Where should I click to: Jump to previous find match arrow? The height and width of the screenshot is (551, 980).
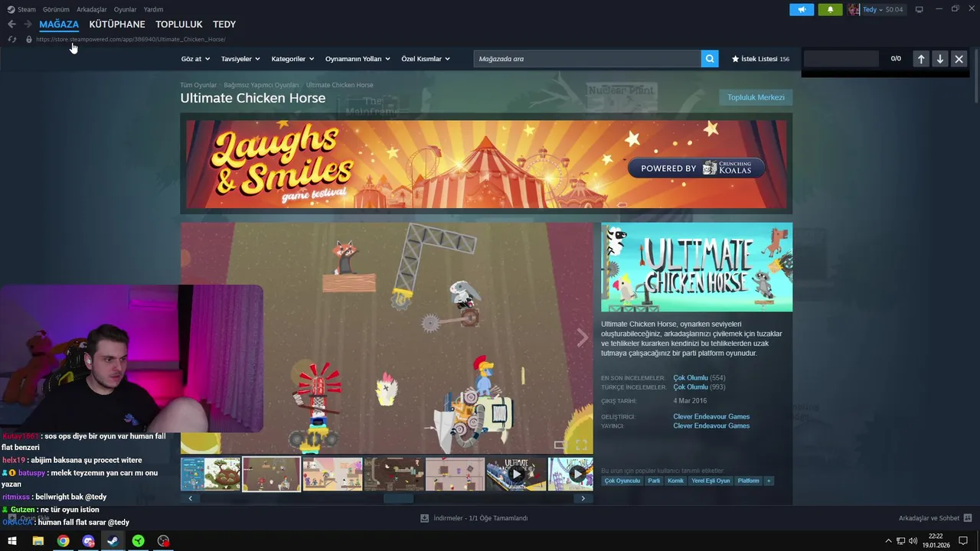[921, 59]
